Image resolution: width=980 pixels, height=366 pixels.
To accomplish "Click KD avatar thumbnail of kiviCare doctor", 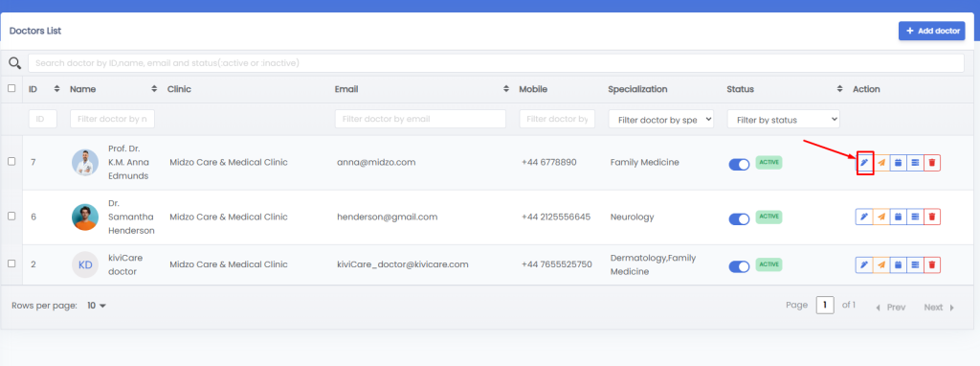I will [85, 264].
